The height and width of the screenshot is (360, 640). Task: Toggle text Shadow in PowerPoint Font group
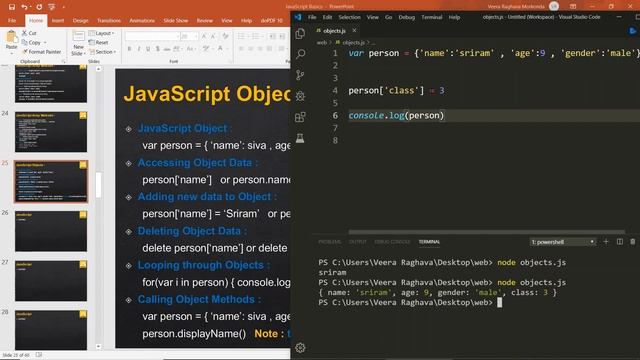158,49
